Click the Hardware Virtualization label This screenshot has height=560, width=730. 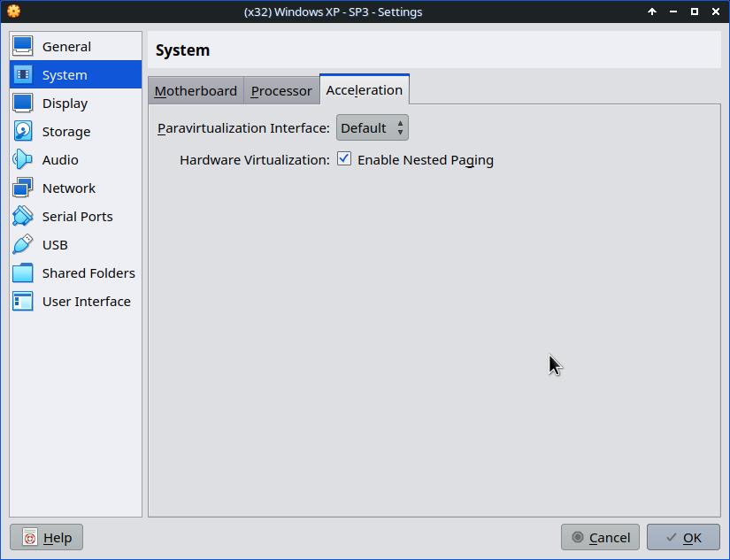255,159
